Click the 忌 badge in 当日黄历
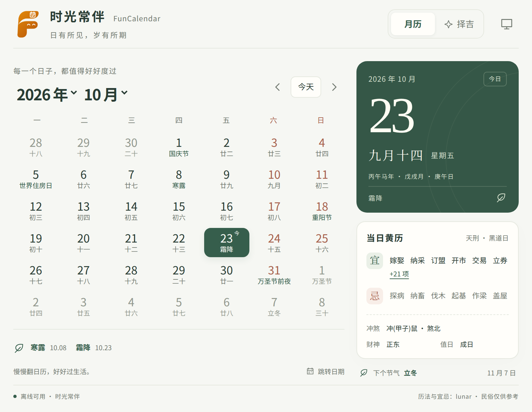 [x=375, y=296]
